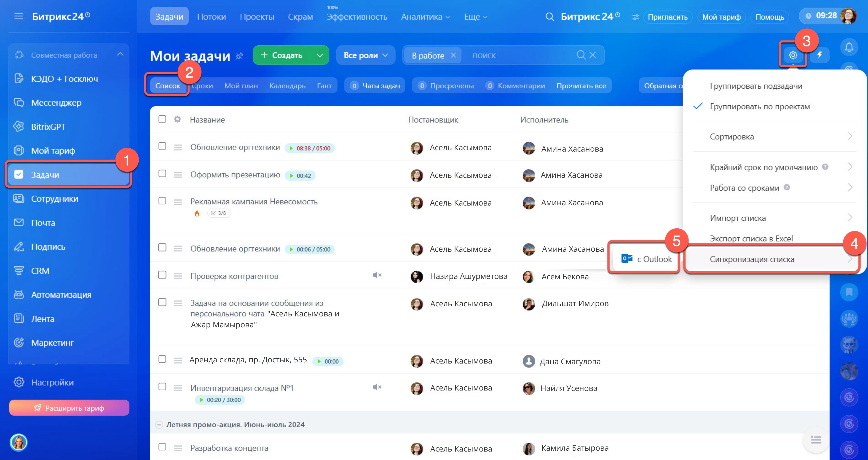
Task: Click the lightning bolt automation icon
Action: [820, 55]
